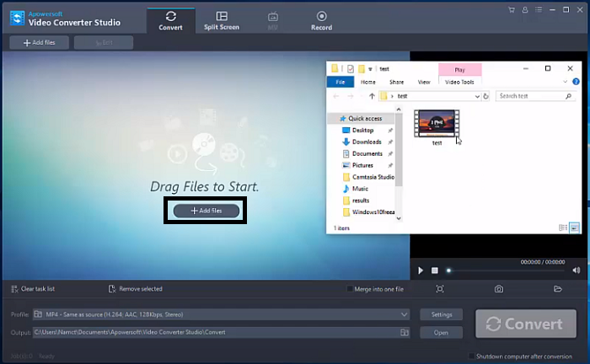Open Documents in navigation pane
Image resolution: width=590 pixels, height=364 pixels.
coord(367,153)
